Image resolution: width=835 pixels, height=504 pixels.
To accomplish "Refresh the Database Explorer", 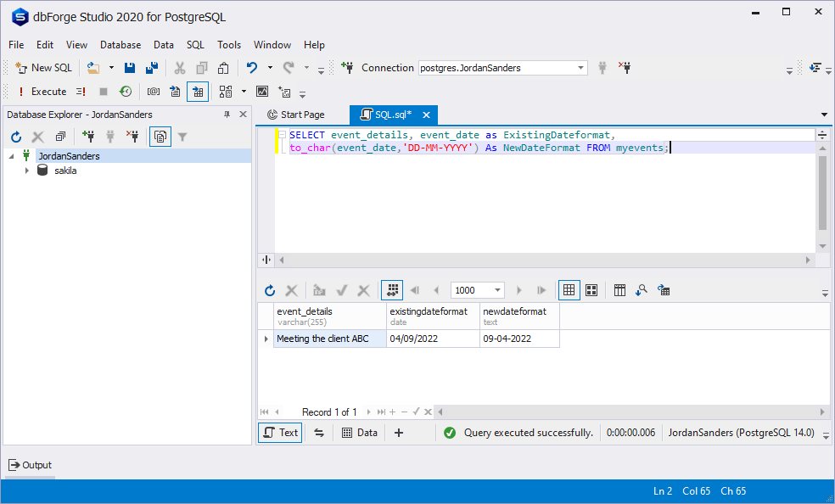I will pyautogui.click(x=15, y=136).
